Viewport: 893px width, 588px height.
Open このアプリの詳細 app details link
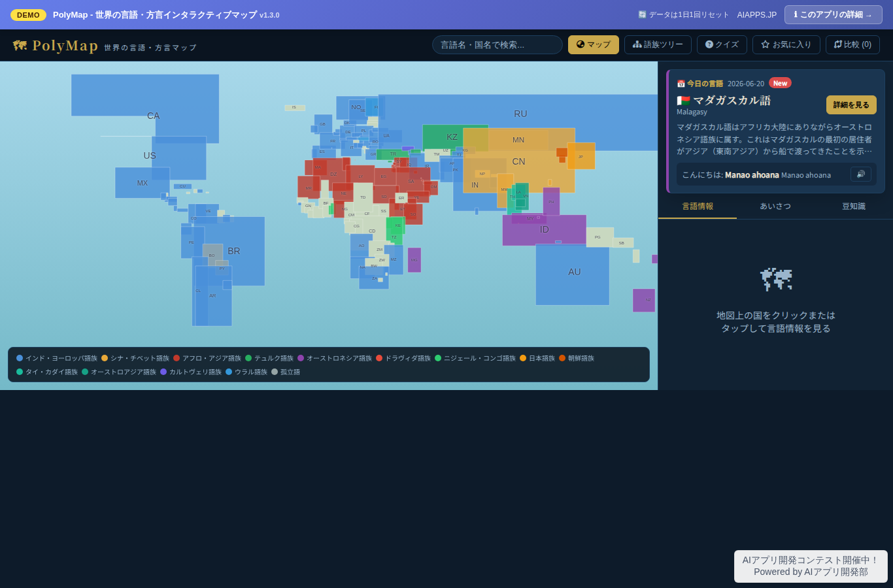click(x=834, y=14)
